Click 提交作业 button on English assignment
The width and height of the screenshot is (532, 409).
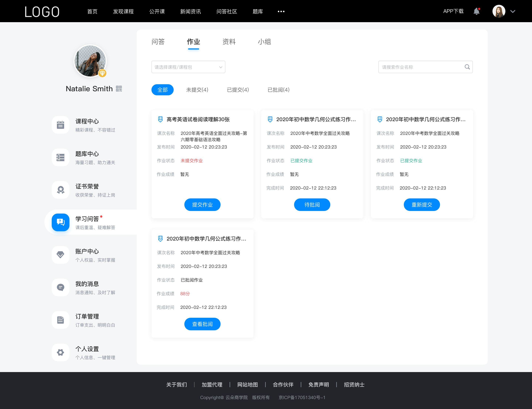(x=202, y=204)
